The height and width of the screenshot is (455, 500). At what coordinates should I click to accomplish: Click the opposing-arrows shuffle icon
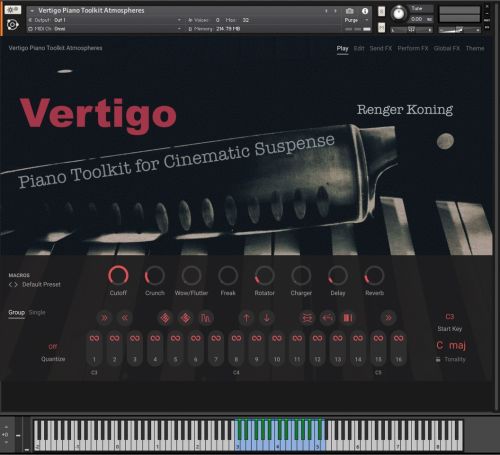tap(307, 318)
